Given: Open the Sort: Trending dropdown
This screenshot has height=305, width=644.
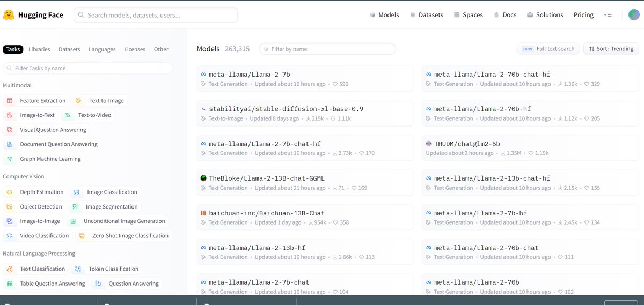Looking at the screenshot, I should tap(611, 49).
